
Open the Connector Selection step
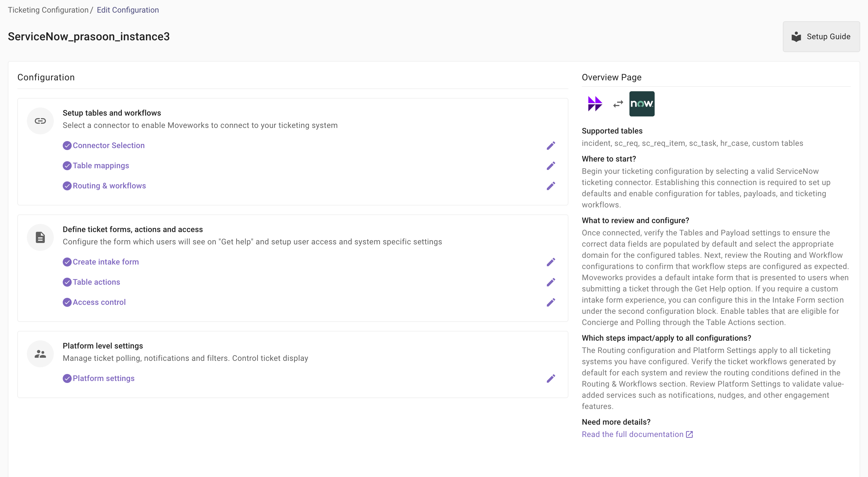pyautogui.click(x=109, y=146)
